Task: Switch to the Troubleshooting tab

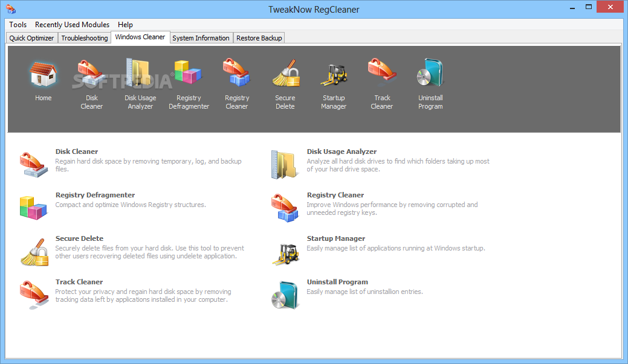Action: [x=85, y=38]
